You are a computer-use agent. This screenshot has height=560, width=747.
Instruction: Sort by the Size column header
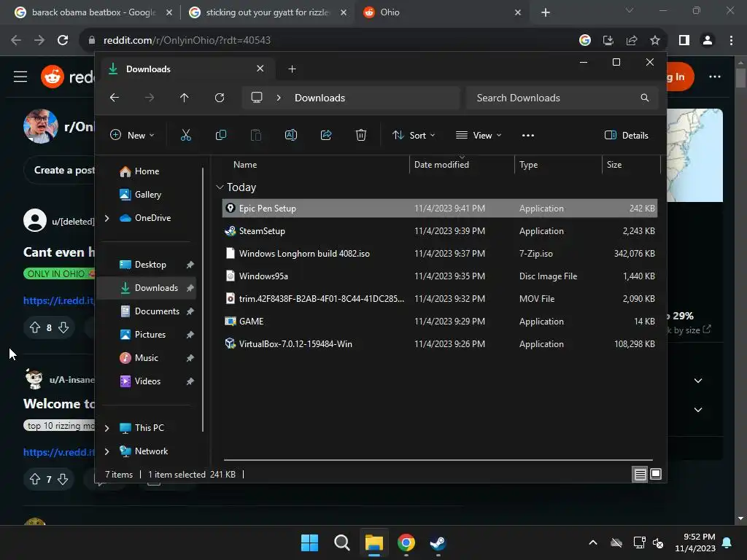[x=631, y=165]
